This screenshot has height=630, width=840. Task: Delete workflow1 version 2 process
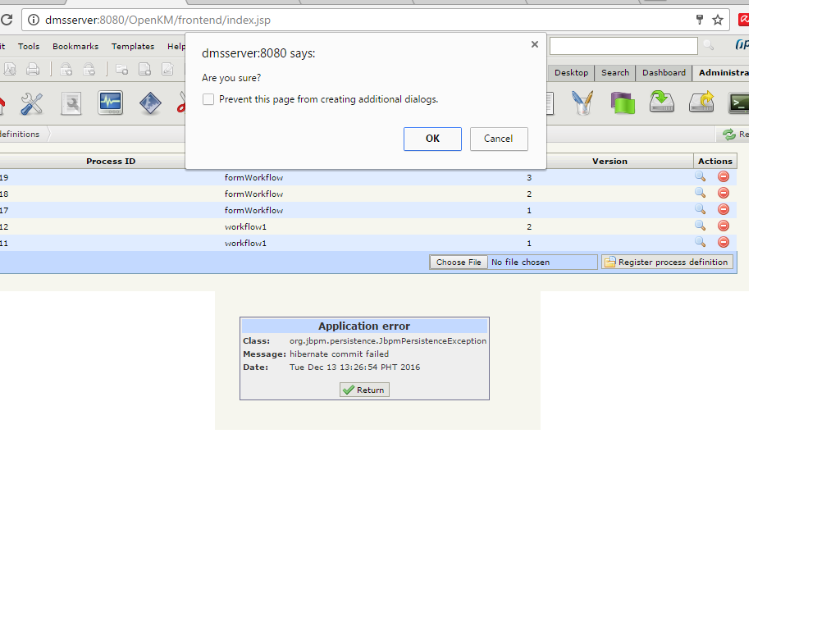pos(724,226)
